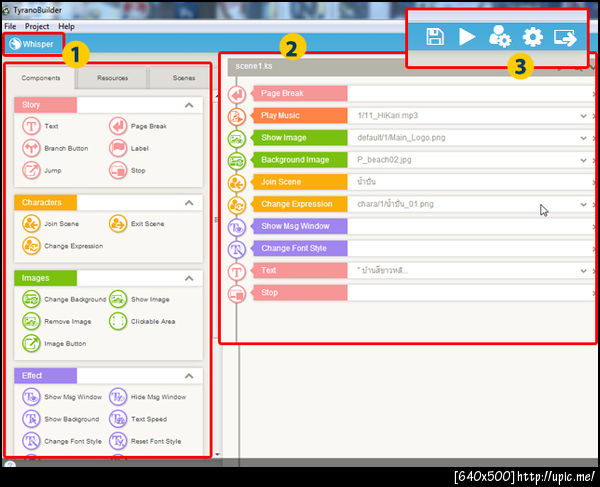Click the Save project floppy disk icon
This screenshot has height=487, width=600.
[x=435, y=37]
